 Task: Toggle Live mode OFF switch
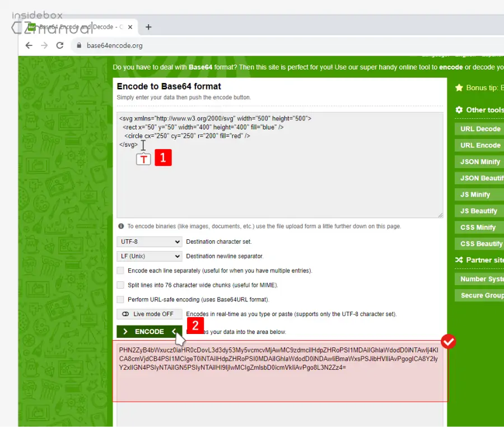pos(149,314)
